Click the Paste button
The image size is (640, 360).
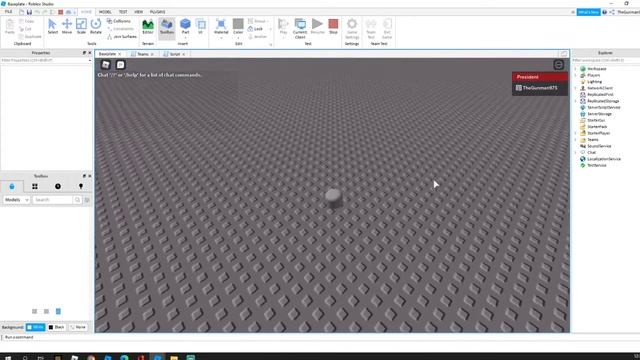[10, 27]
